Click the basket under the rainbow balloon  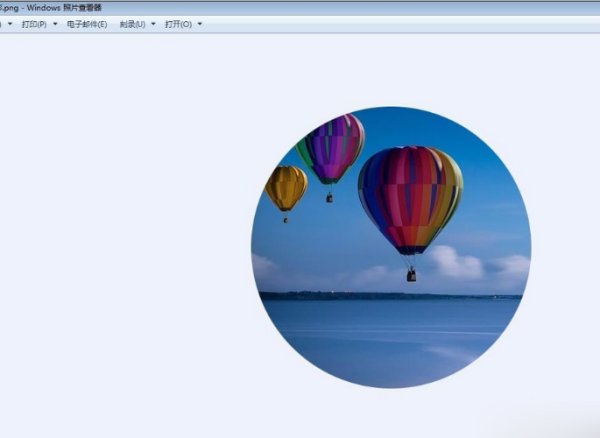click(x=411, y=275)
